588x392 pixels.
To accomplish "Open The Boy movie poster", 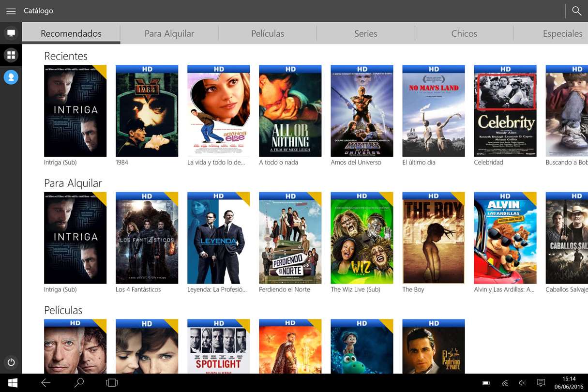I will 433,238.
